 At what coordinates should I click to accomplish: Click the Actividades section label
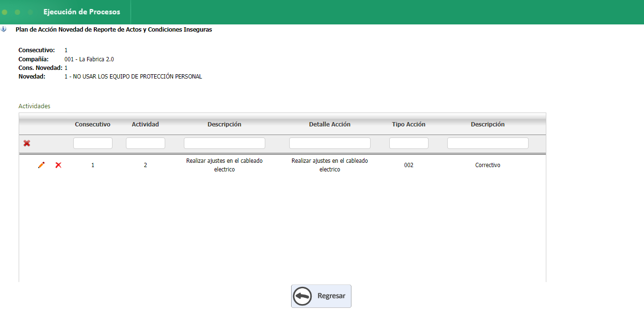pyautogui.click(x=34, y=106)
